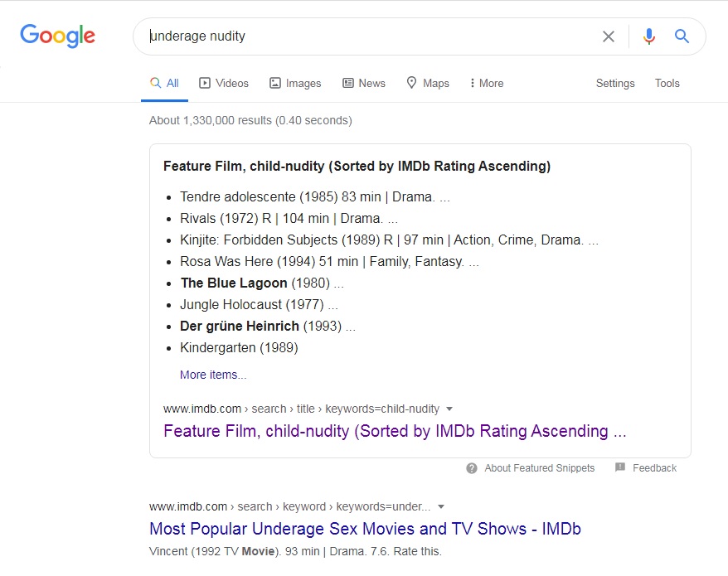The height and width of the screenshot is (576, 728).
Task: Click the 'Vincent (1992 TV Movie)' description text
Action: (295, 551)
